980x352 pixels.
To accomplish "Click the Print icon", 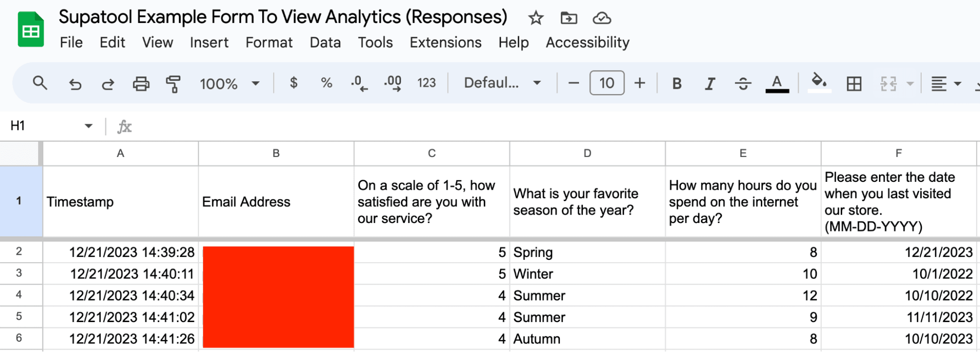I will [141, 83].
